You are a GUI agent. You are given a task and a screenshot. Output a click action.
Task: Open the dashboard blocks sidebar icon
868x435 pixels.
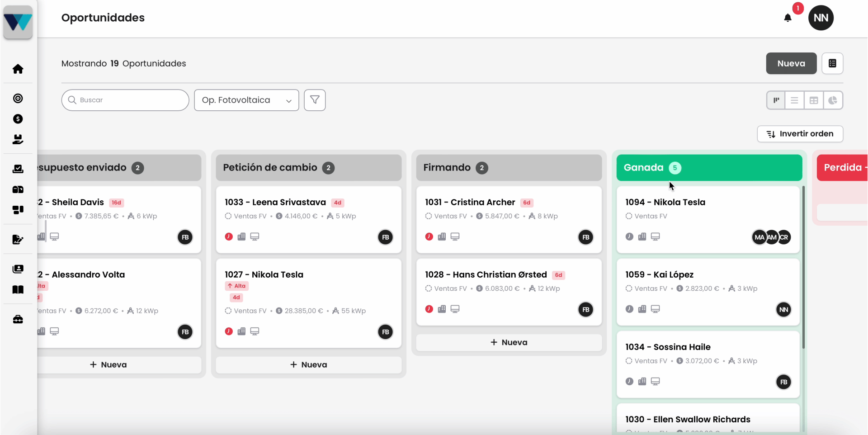pyautogui.click(x=18, y=210)
